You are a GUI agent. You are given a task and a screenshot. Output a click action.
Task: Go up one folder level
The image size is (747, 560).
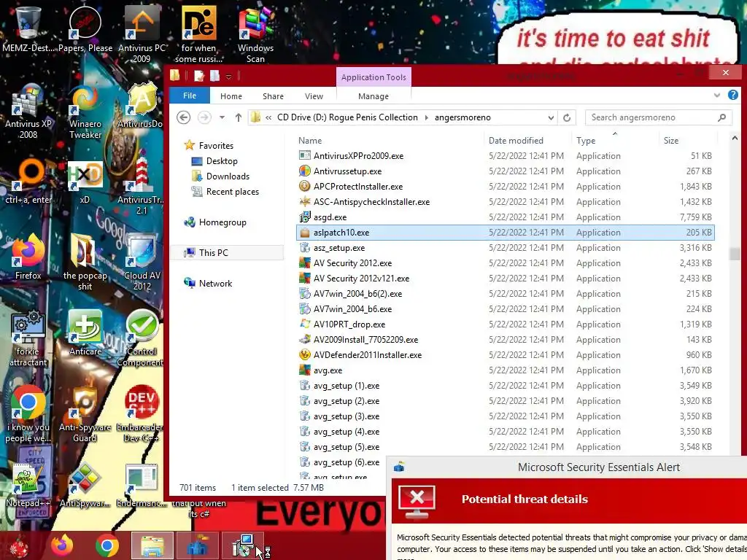(x=239, y=117)
